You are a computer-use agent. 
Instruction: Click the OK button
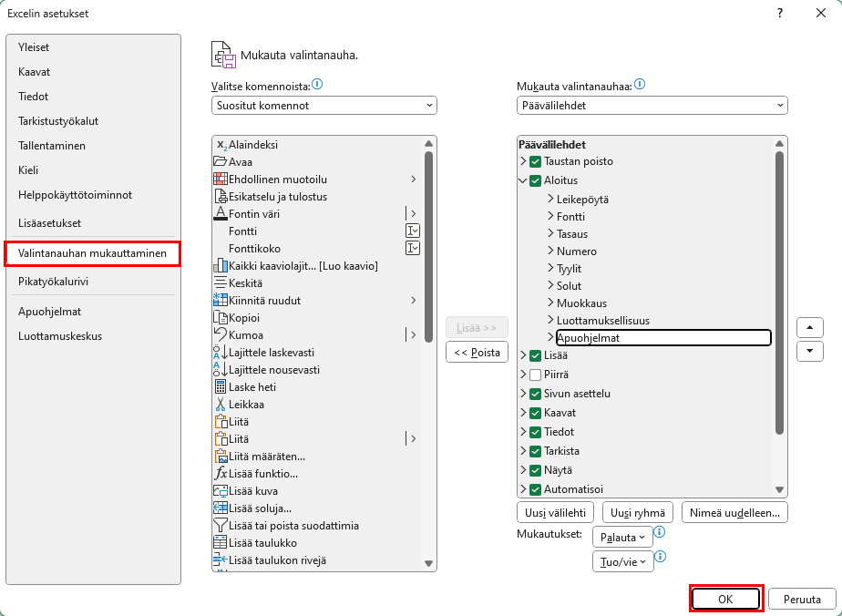(x=725, y=600)
